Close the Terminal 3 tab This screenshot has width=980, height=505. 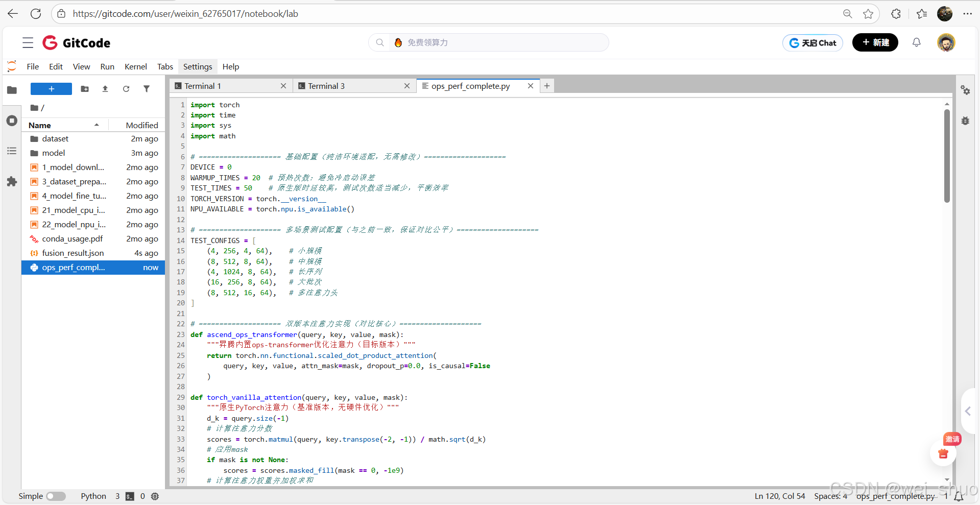(407, 86)
